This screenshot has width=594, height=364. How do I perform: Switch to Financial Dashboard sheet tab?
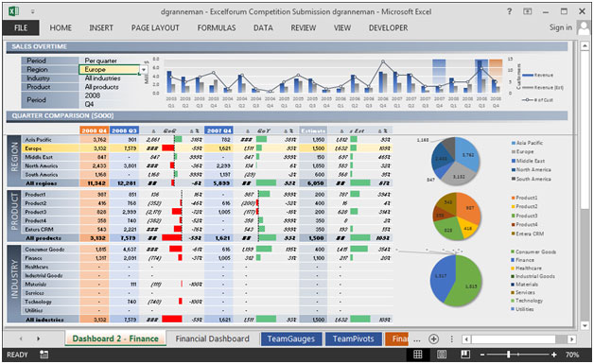click(212, 338)
